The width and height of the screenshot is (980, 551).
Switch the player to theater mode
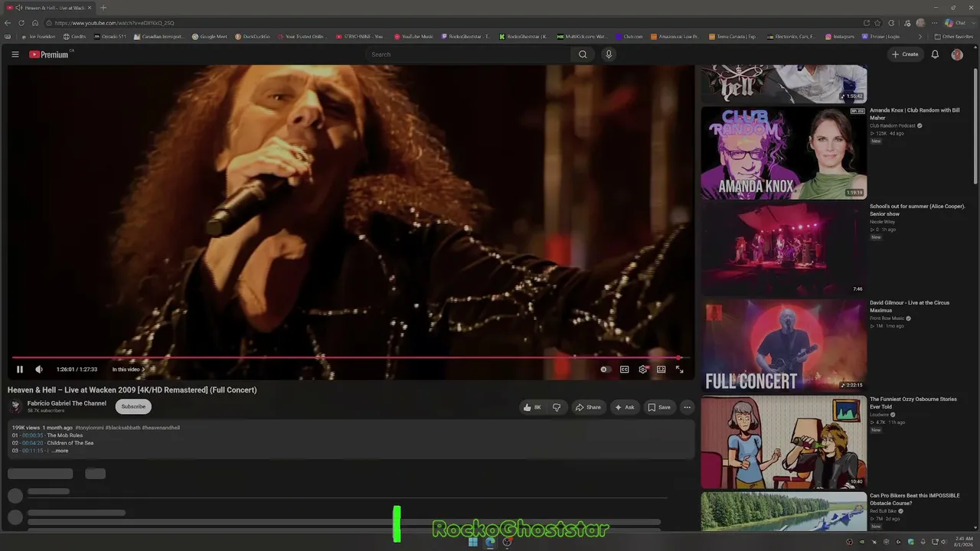pyautogui.click(x=661, y=370)
